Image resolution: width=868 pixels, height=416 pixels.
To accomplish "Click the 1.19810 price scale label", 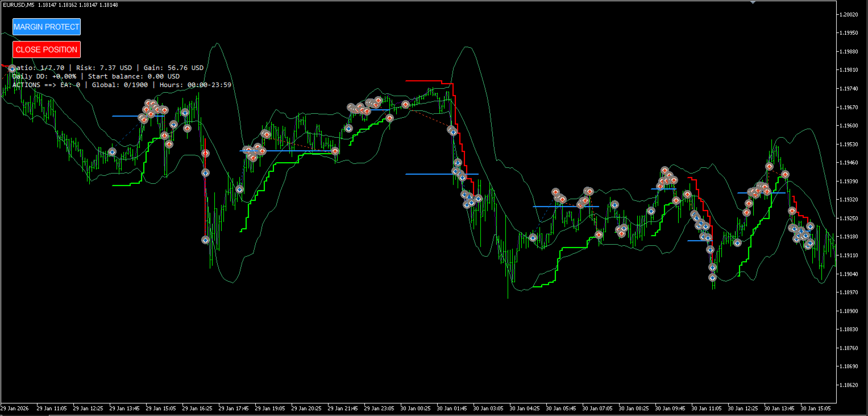I will pyautogui.click(x=848, y=70).
